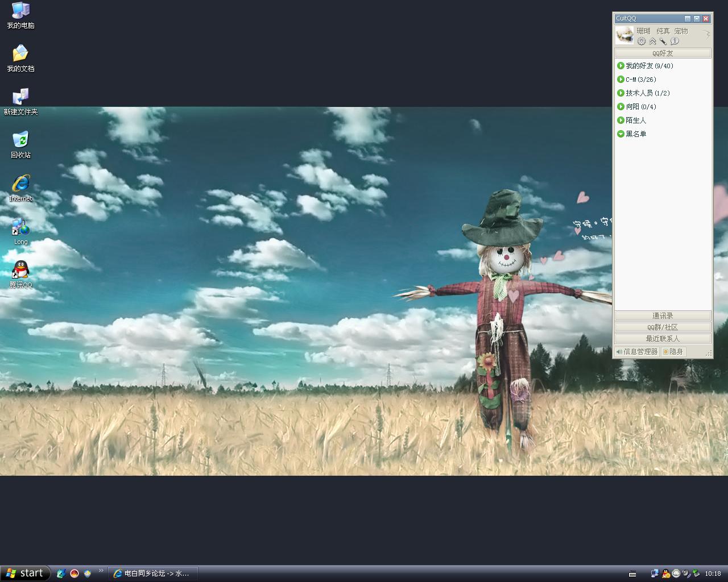Expand the C-M (3/26) friend group
The width and height of the screenshot is (728, 582).
640,80
